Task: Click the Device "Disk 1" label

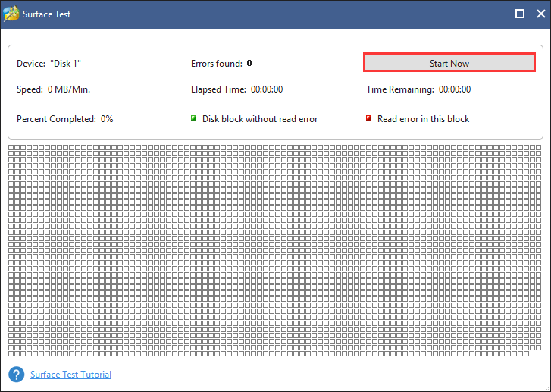Action: (x=49, y=64)
